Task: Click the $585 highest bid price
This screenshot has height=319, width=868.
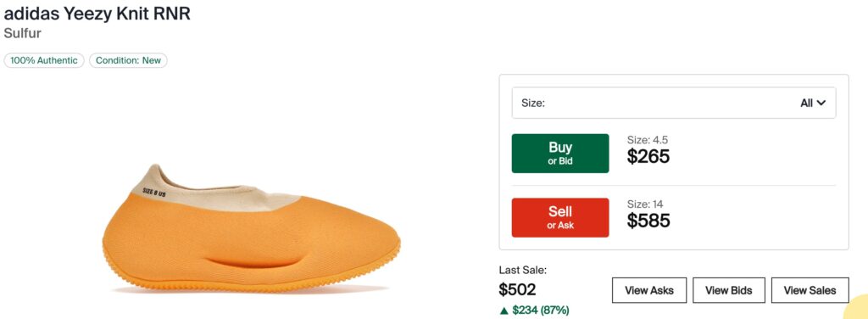Action: pyautogui.click(x=648, y=221)
